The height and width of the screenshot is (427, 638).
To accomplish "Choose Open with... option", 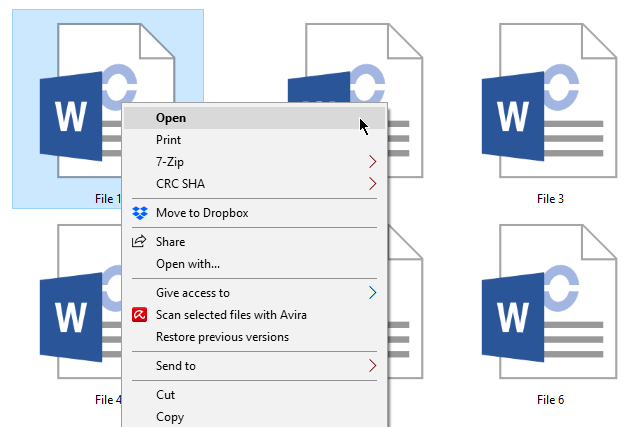I will tap(254, 264).
